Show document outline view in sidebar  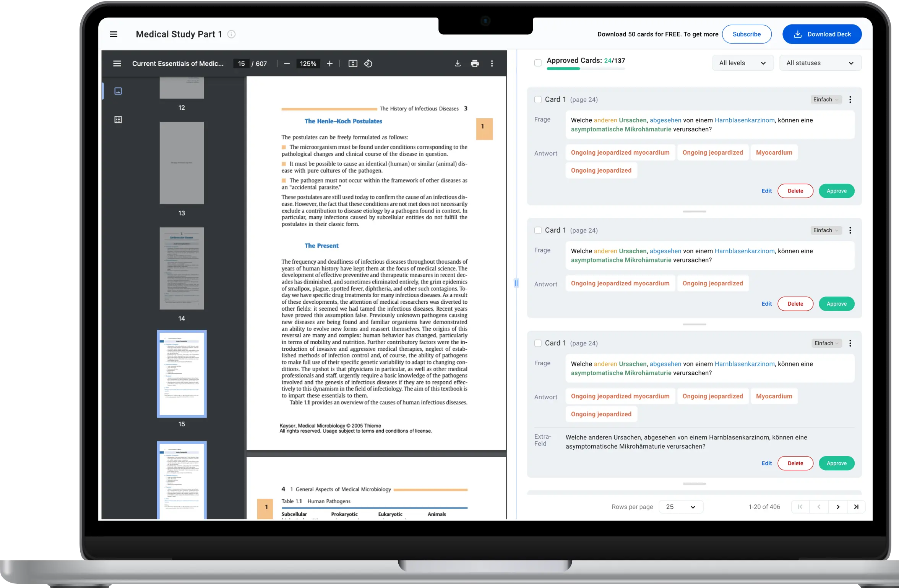click(118, 120)
